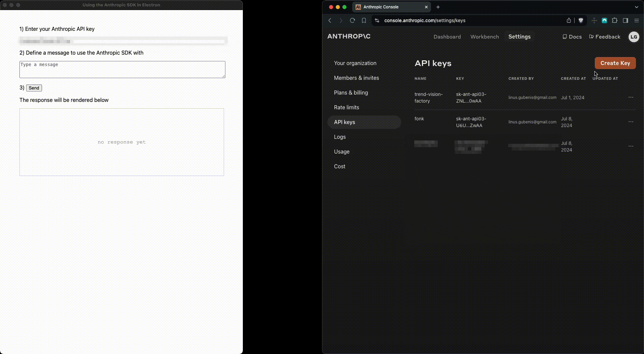Screen dimensions: 644x354
Task: Open a new browser tab
Action: [x=438, y=7]
